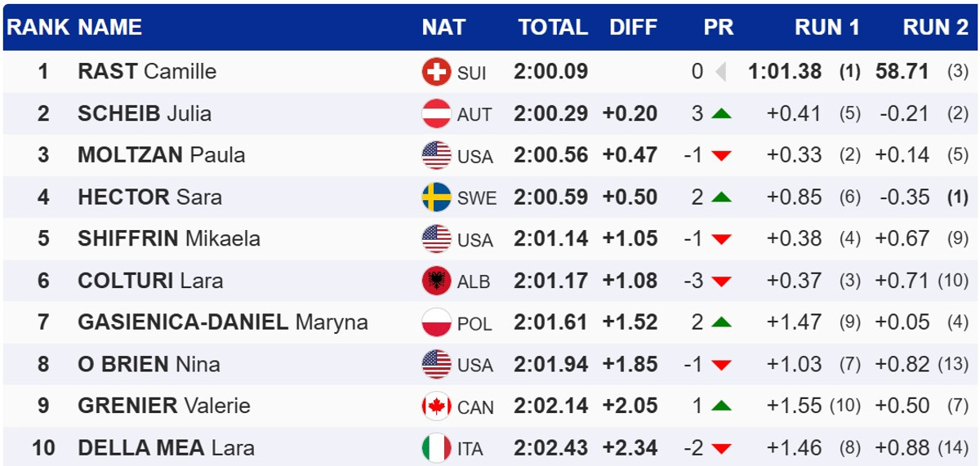Screen dimensions: 980x466
Task: Click Hector's total time 2:00.59
Action: coord(550,197)
